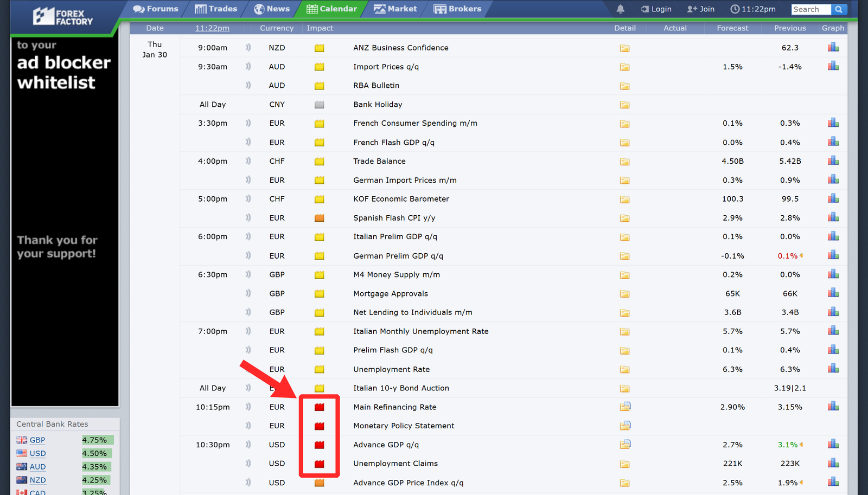Open detail folder for Bank Holiday
This screenshot has width=868, height=495.
[625, 105]
